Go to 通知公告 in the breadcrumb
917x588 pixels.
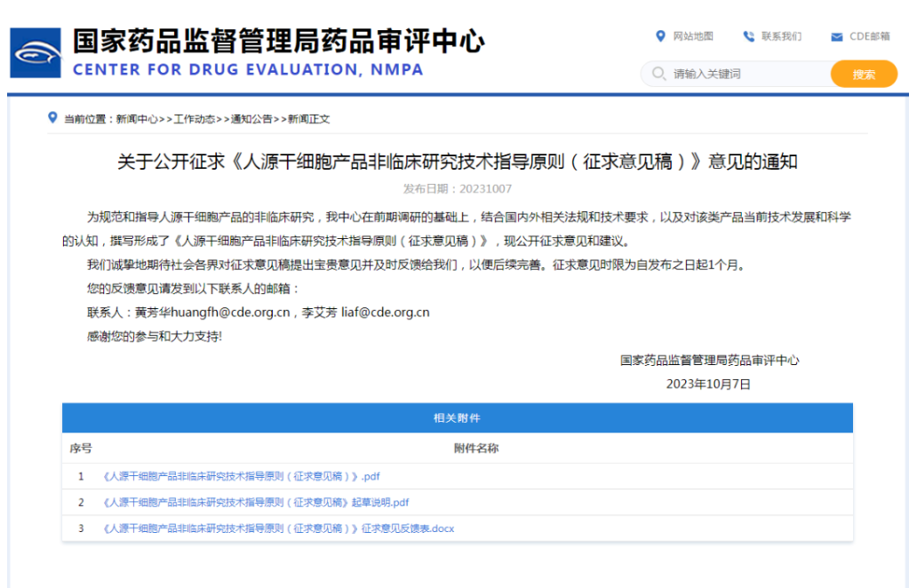coord(251,119)
